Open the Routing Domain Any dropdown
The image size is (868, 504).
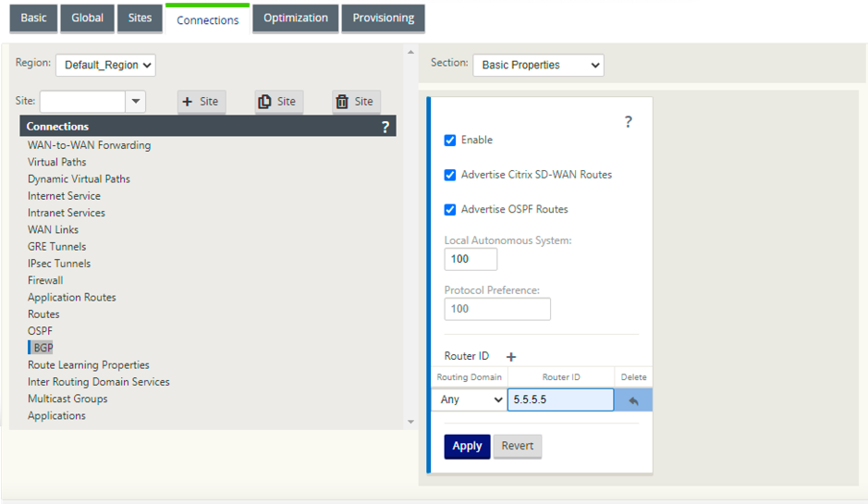click(x=470, y=400)
